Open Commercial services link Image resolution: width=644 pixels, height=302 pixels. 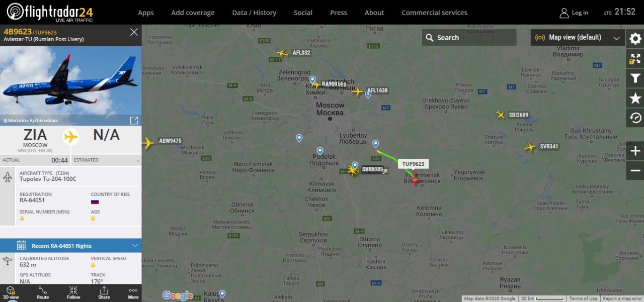(434, 13)
